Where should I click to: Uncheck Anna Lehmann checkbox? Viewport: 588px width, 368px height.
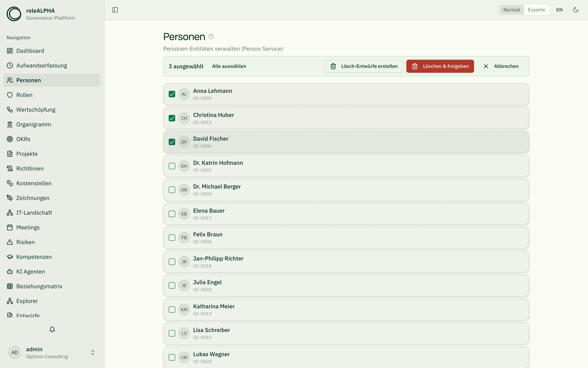coord(172,94)
